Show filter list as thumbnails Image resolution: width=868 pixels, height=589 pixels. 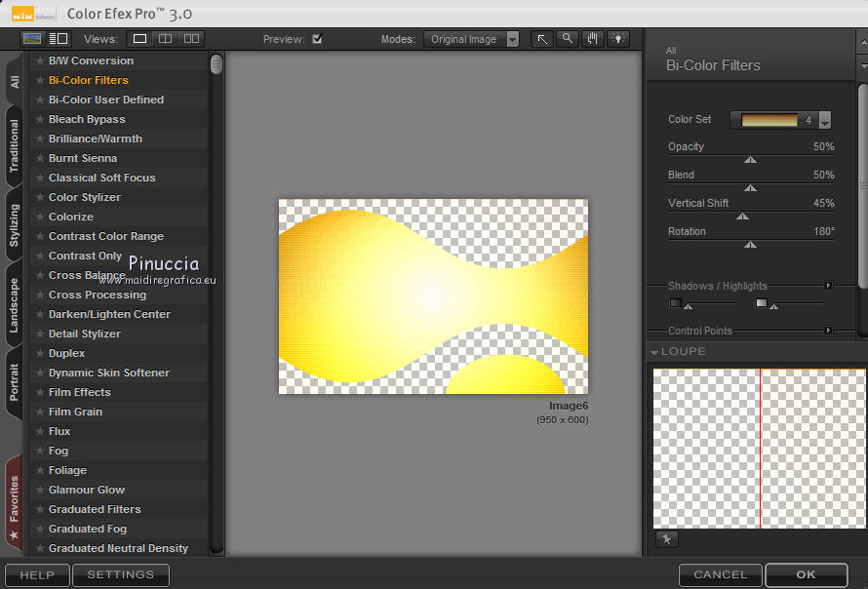pos(33,39)
